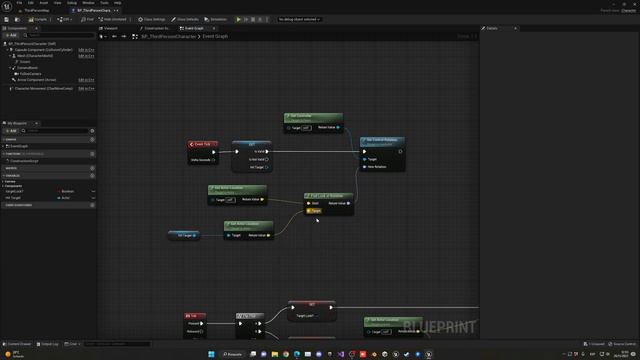Open the Edit menu

pyautogui.click(x=31, y=2)
